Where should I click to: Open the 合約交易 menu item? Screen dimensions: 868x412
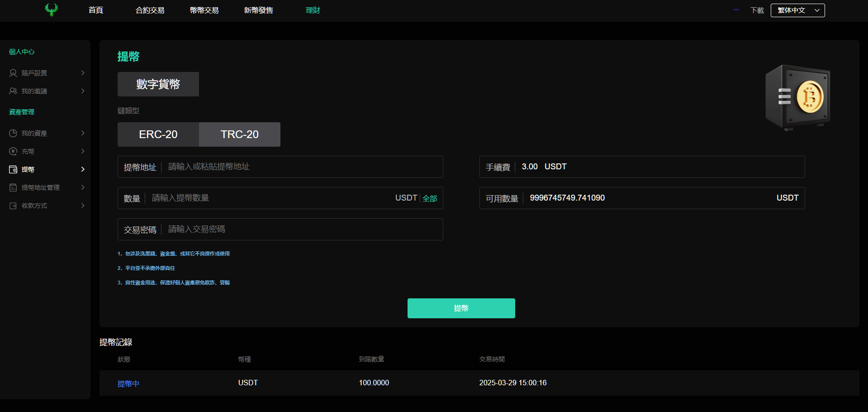(x=150, y=10)
